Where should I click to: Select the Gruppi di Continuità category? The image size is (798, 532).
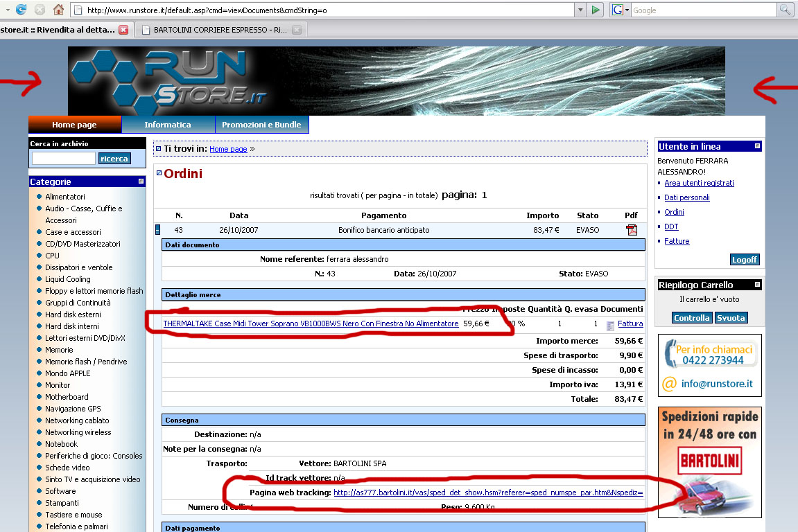click(78, 303)
